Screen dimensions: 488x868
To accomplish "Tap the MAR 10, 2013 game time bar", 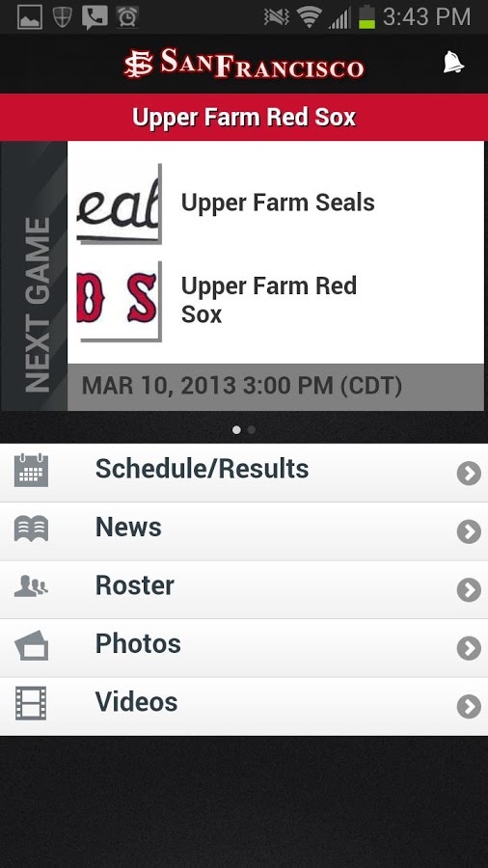I will tap(276, 387).
